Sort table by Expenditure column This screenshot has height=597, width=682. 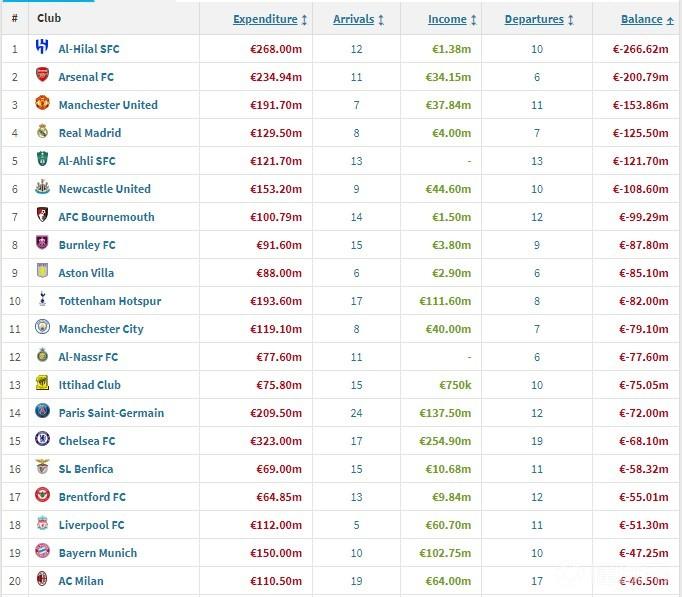[x=265, y=19]
